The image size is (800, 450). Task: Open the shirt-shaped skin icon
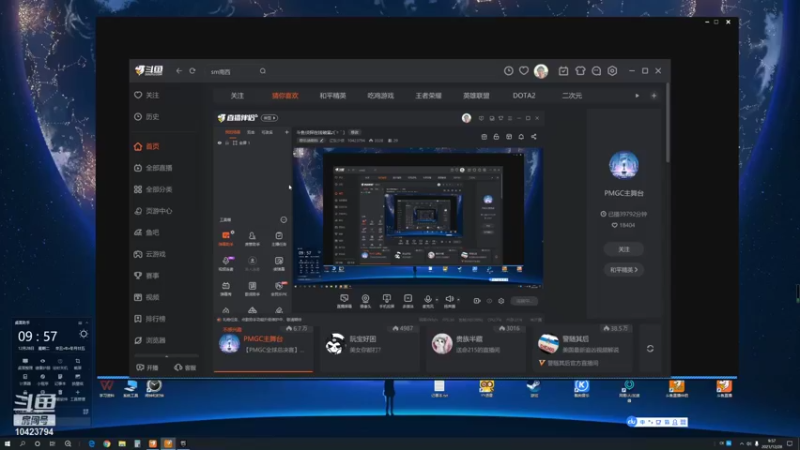[580, 71]
